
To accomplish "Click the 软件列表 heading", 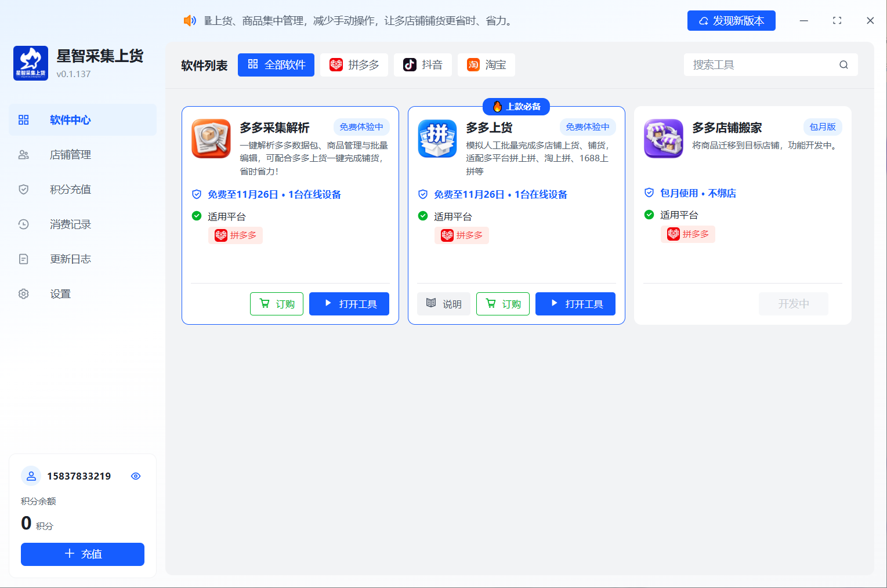I will pyautogui.click(x=204, y=66).
